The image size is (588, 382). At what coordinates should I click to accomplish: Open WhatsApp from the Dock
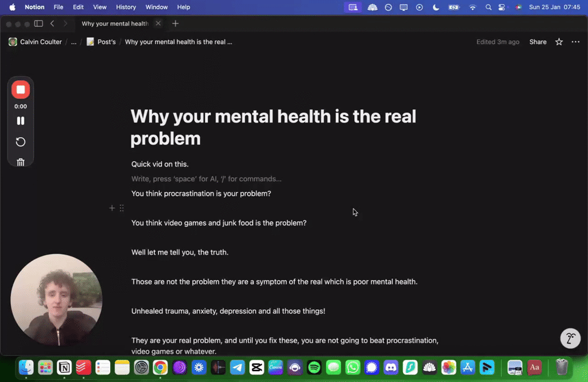click(x=353, y=368)
